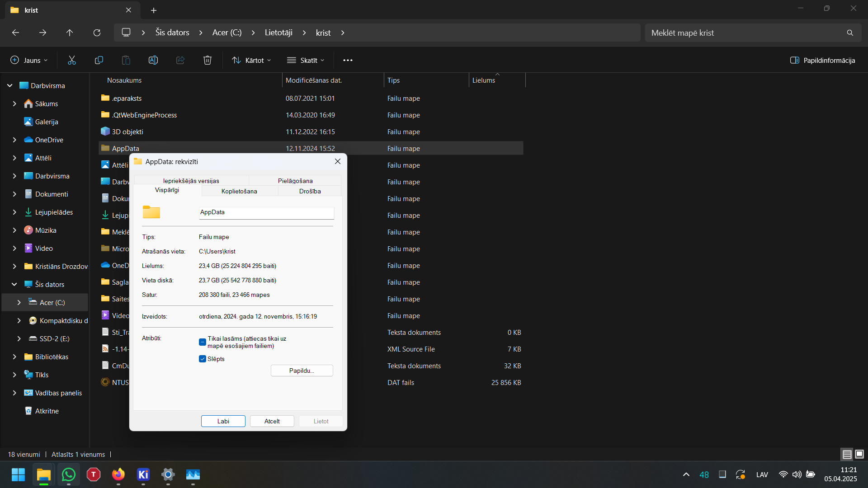The height and width of the screenshot is (488, 868).
Task: Click the Copy icon in toolbar
Action: click(99, 60)
